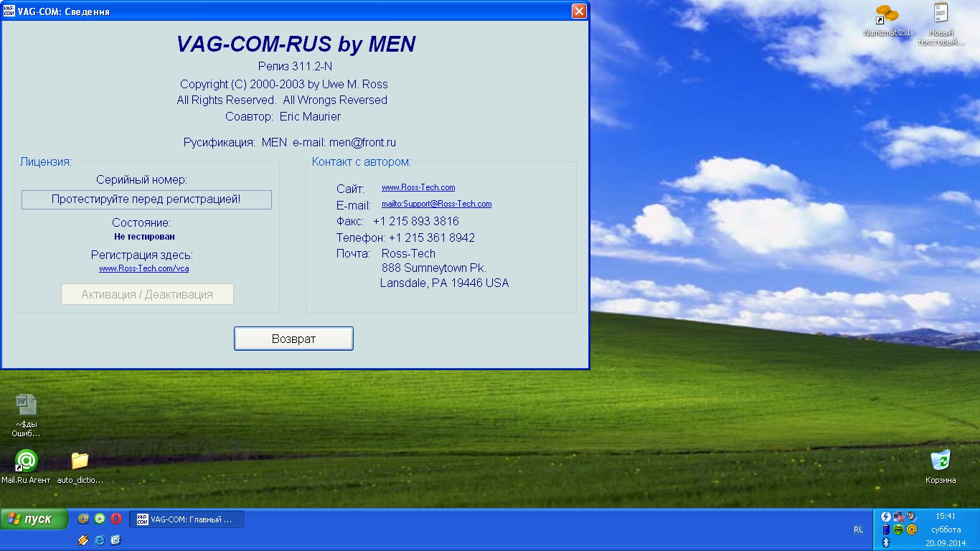Click the 888 Sumneytown Pk. address line
Image resolution: width=980 pixels, height=551 pixels.
click(x=434, y=268)
